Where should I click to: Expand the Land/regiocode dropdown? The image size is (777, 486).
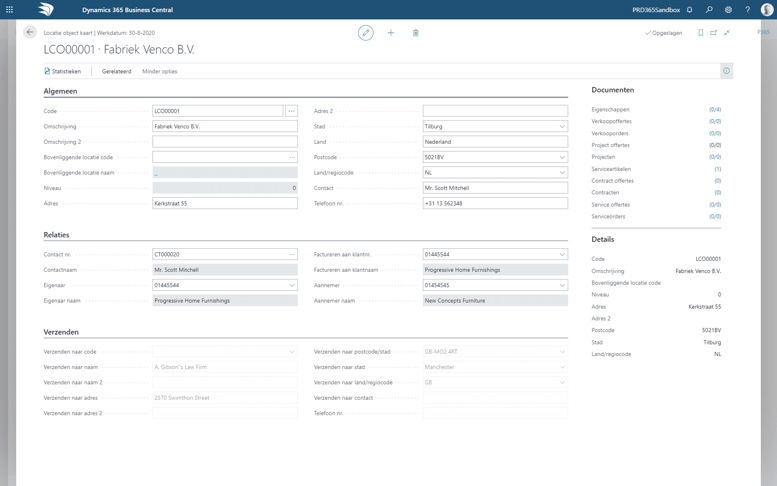click(562, 172)
